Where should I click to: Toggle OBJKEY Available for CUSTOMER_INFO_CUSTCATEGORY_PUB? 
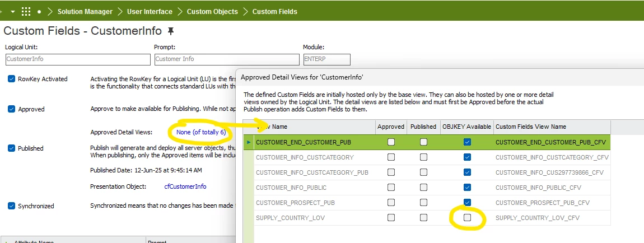[x=467, y=172]
